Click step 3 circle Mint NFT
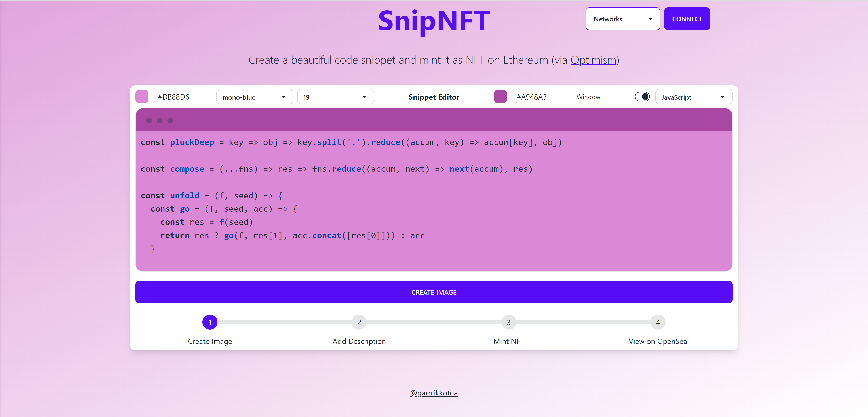 click(x=508, y=322)
